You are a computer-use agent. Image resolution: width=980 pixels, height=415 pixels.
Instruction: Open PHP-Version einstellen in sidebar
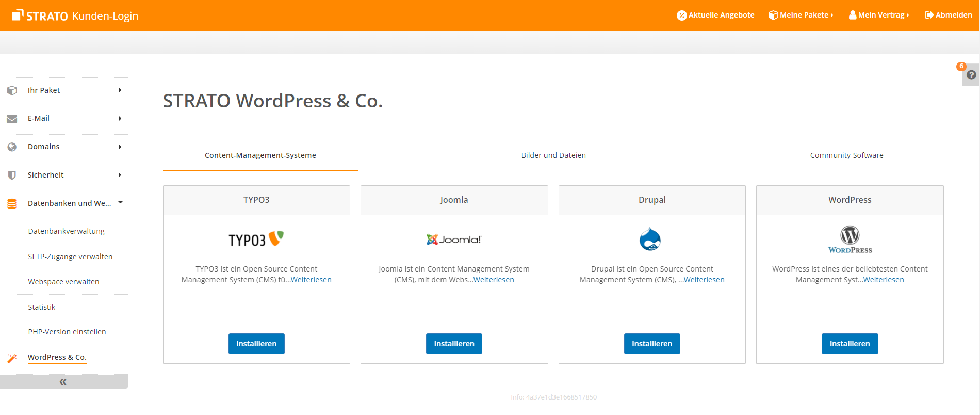[x=67, y=332]
